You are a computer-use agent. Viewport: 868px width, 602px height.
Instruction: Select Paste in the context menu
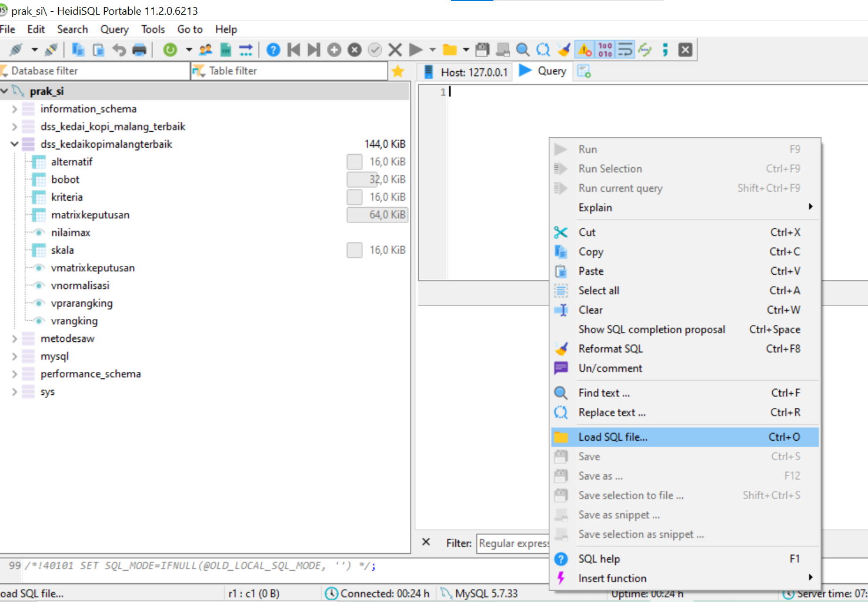tap(685, 271)
